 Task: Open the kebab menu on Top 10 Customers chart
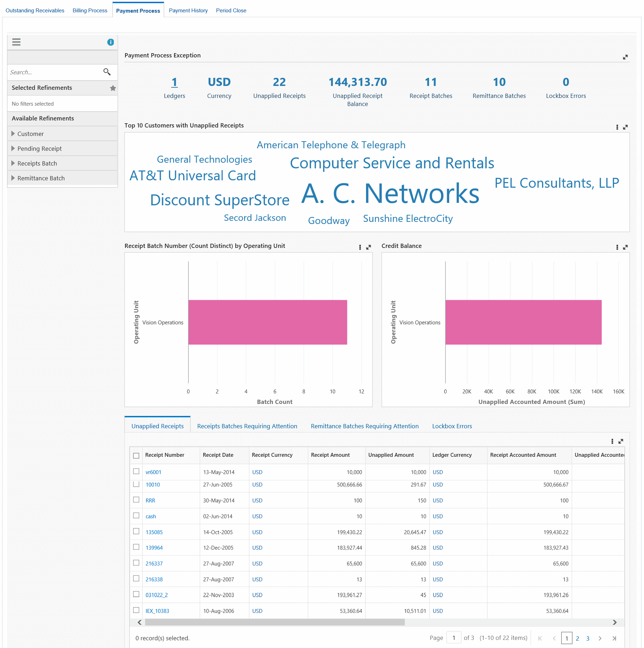click(x=617, y=127)
